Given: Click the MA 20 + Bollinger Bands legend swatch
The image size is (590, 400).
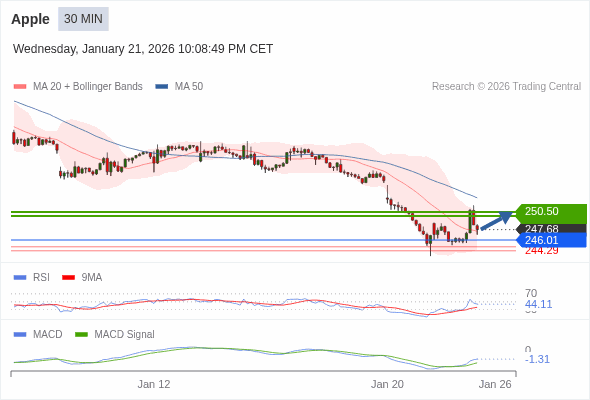Looking at the screenshot, I should click(x=20, y=87).
